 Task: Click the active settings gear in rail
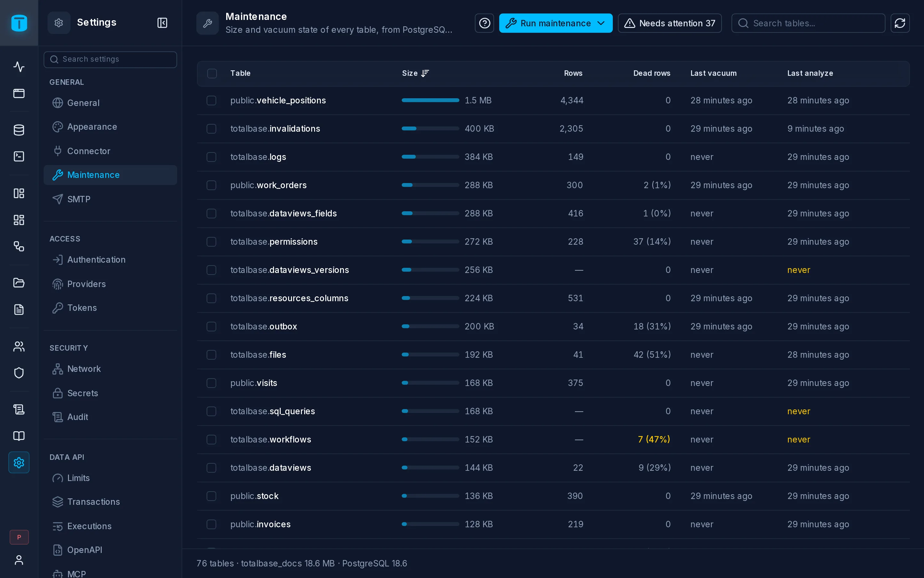click(x=19, y=462)
